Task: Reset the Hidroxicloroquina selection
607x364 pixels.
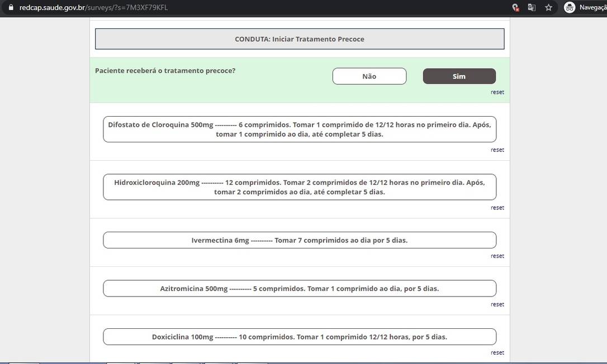Action: click(x=497, y=208)
